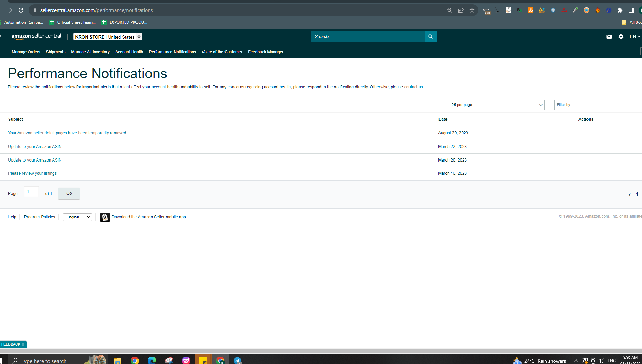Open the orange JS extension

(531, 10)
